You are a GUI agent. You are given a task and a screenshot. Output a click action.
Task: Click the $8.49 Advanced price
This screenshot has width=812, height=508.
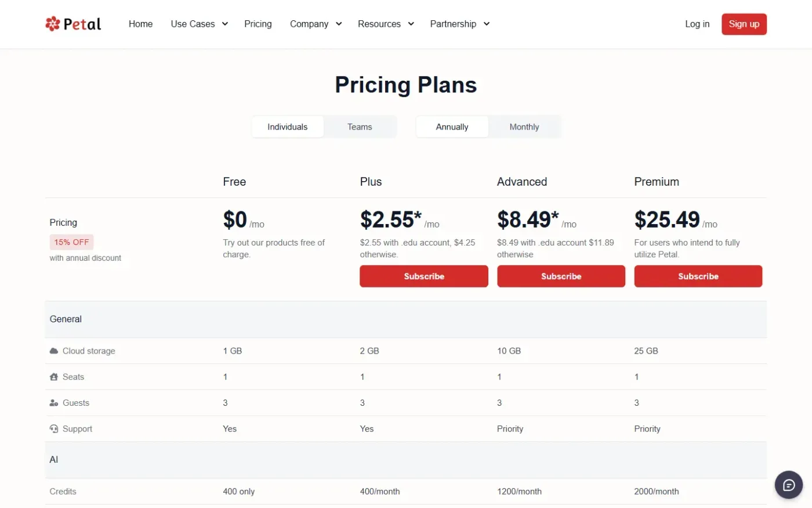(528, 219)
